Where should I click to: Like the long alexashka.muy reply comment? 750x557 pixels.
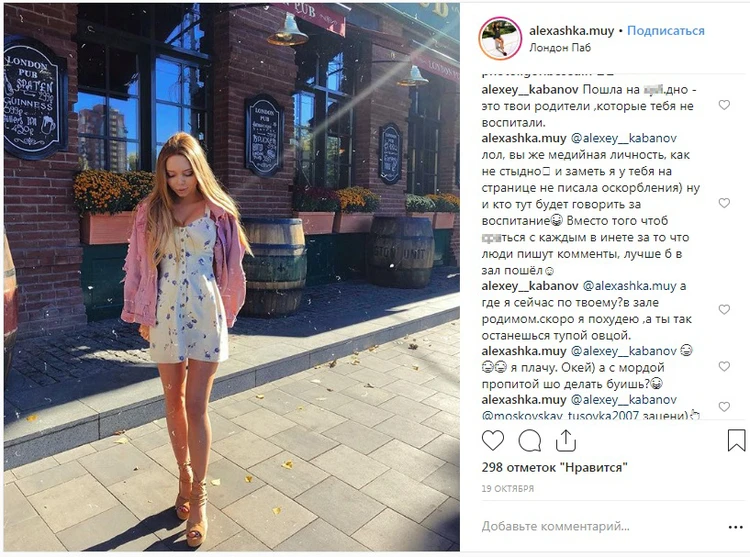[x=724, y=203]
